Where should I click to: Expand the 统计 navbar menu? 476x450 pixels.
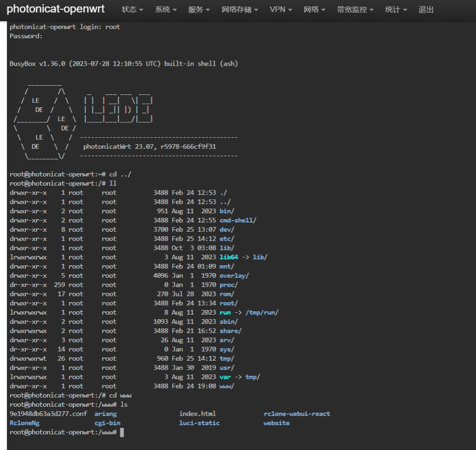pos(396,10)
